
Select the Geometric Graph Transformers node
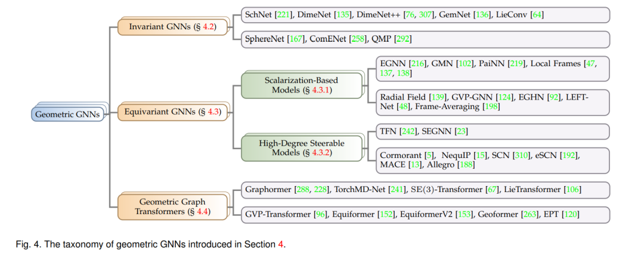tap(172, 207)
